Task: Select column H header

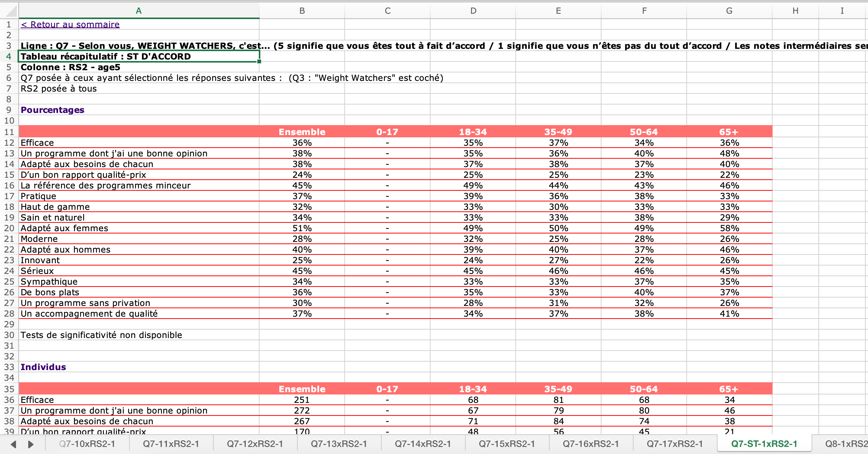Action: point(795,11)
